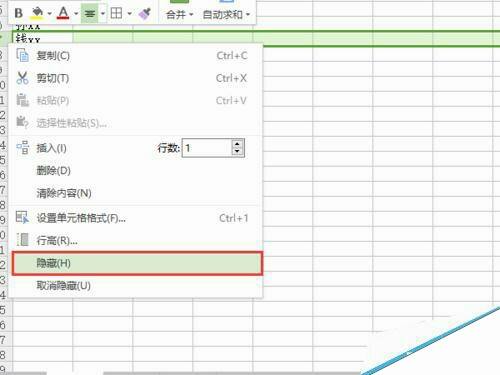Click the borders grid icon
Image resolution: width=500 pixels, height=375 pixels.
click(x=116, y=13)
